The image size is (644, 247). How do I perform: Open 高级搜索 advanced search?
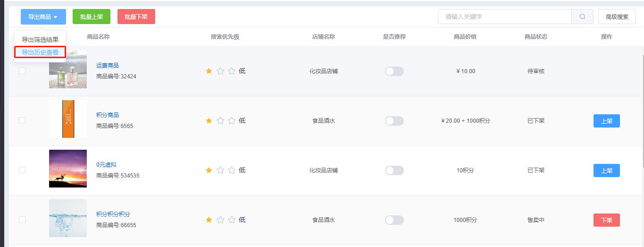pos(617,17)
